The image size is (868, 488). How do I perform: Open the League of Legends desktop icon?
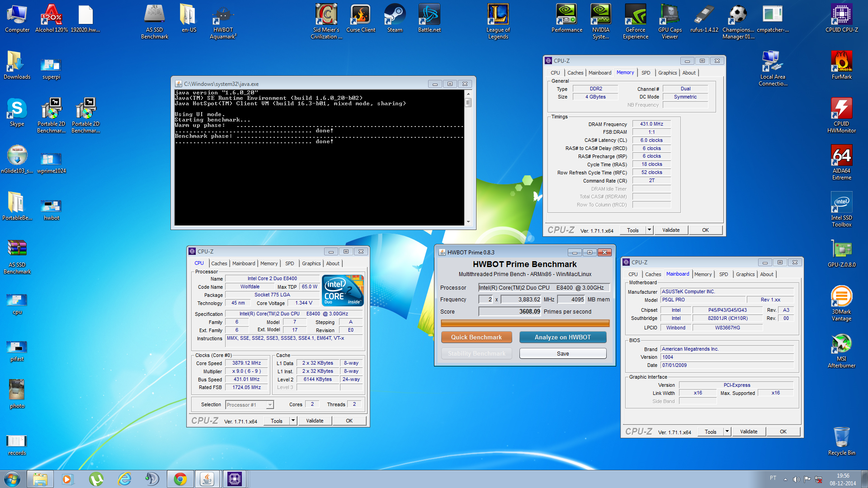tap(498, 21)
